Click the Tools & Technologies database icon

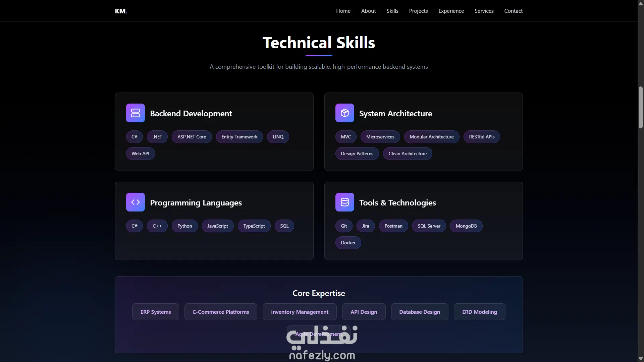344,202
